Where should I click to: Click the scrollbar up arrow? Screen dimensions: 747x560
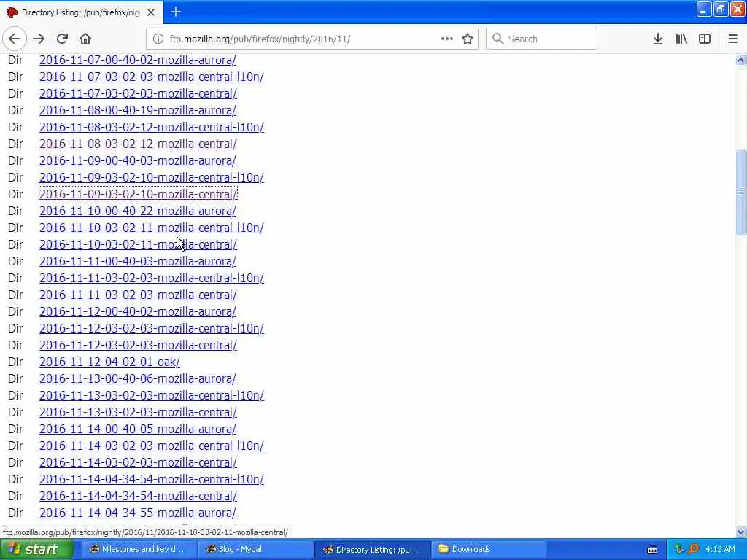coord(740,60)
